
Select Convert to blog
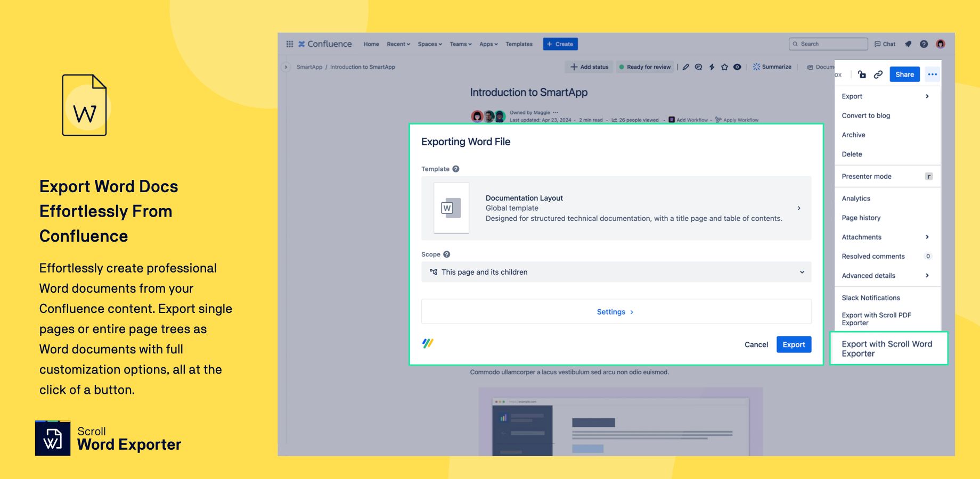pos(865,115)
